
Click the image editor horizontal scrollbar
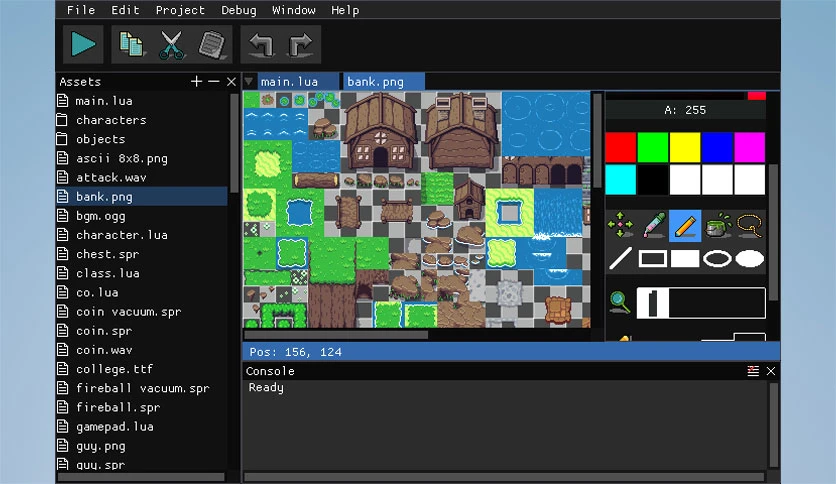(336, 335)
